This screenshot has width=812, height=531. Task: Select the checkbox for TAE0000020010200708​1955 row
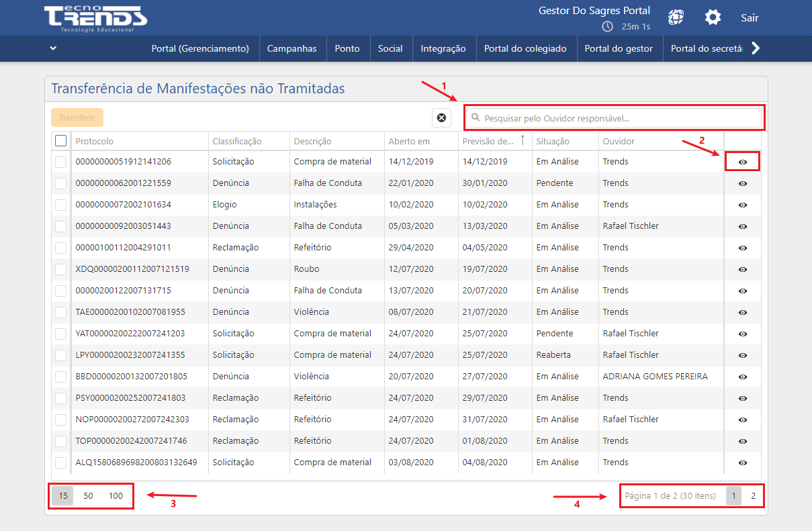coord(61,312)
